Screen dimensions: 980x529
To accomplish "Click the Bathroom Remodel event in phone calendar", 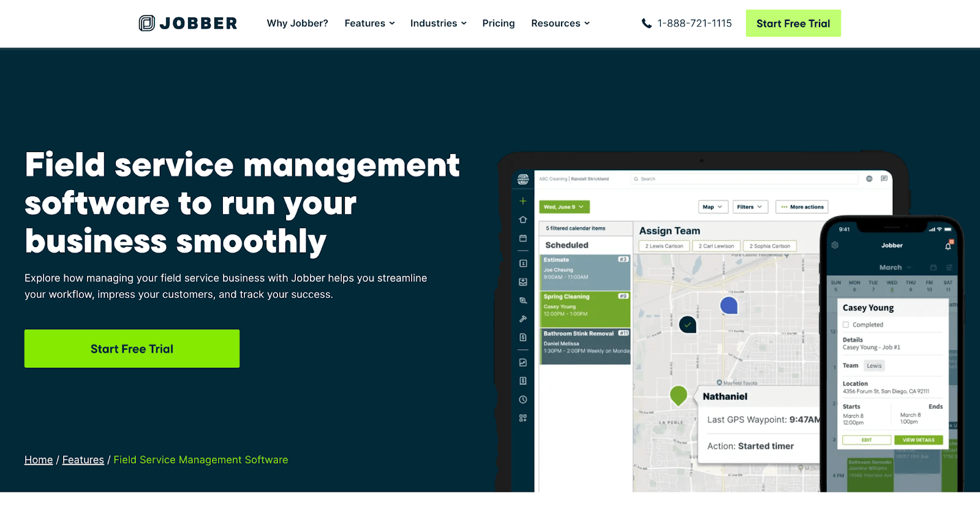I will (870, 474).
